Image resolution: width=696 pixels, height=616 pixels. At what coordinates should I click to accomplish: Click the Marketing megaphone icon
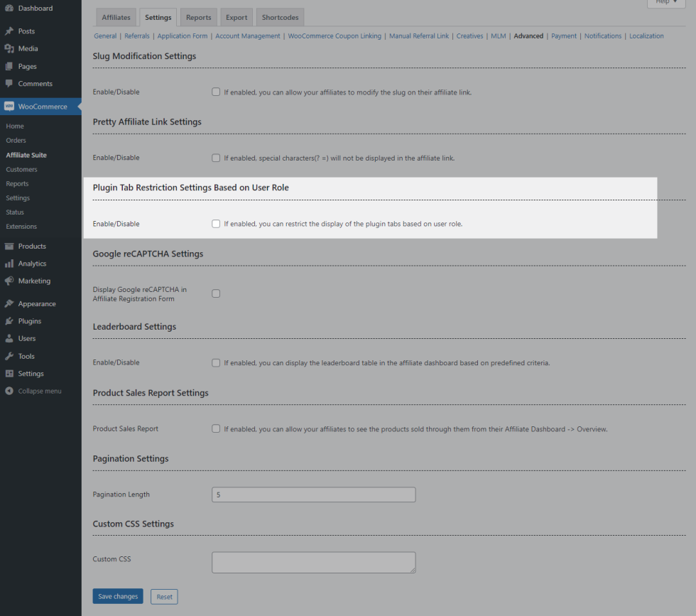pyautogui.click(x=9, y=281)
